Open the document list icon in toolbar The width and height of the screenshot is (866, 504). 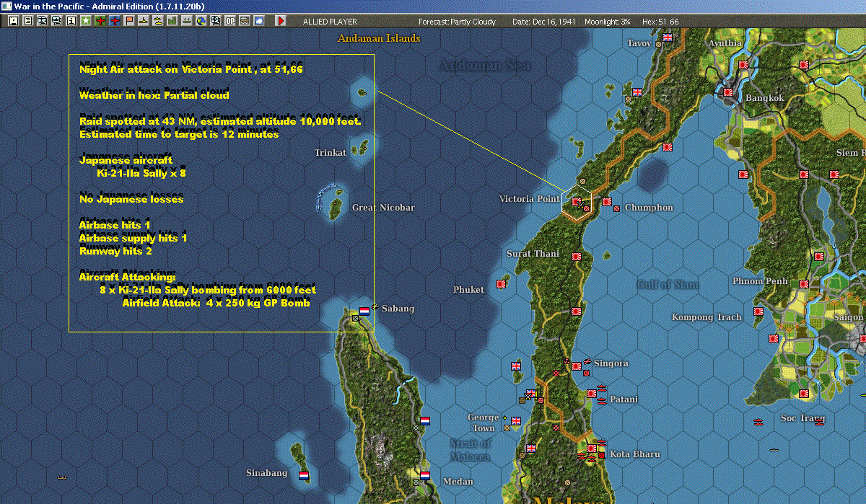tap(28, 22)
